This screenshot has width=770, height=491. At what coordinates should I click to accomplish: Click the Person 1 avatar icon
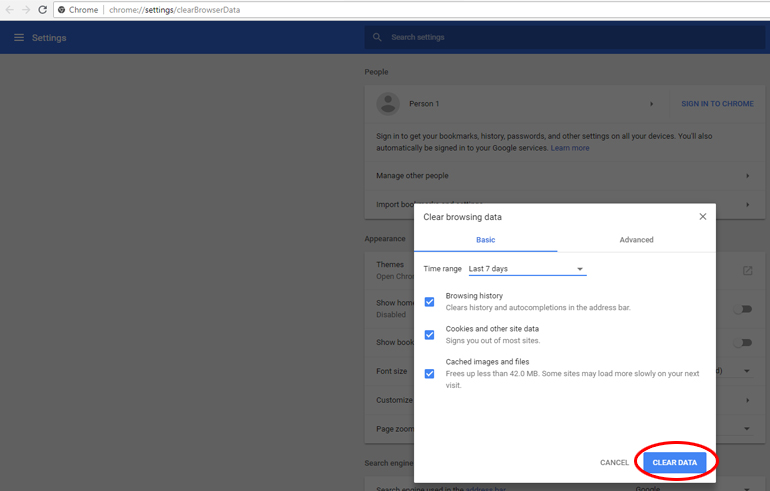coord(388,104)
